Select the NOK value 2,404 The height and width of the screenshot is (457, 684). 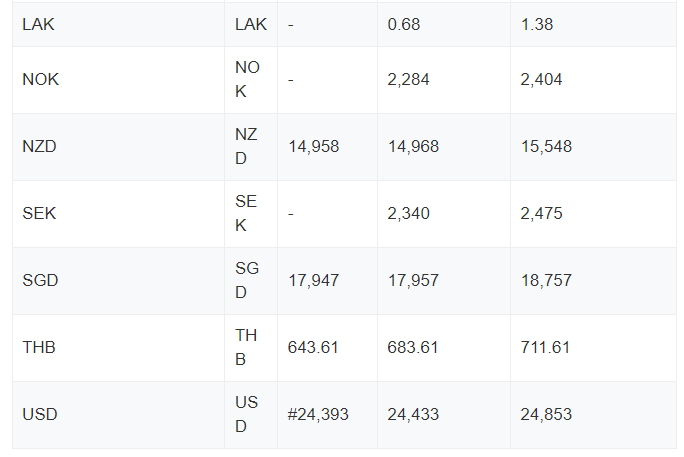click(541, 80)
